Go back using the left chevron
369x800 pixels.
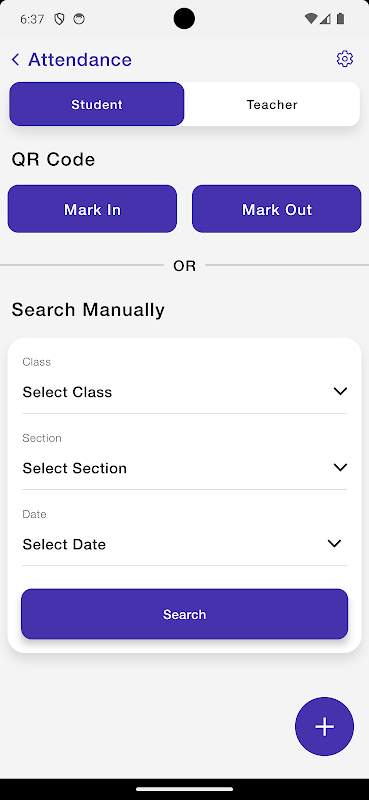[x=15, y=60]
